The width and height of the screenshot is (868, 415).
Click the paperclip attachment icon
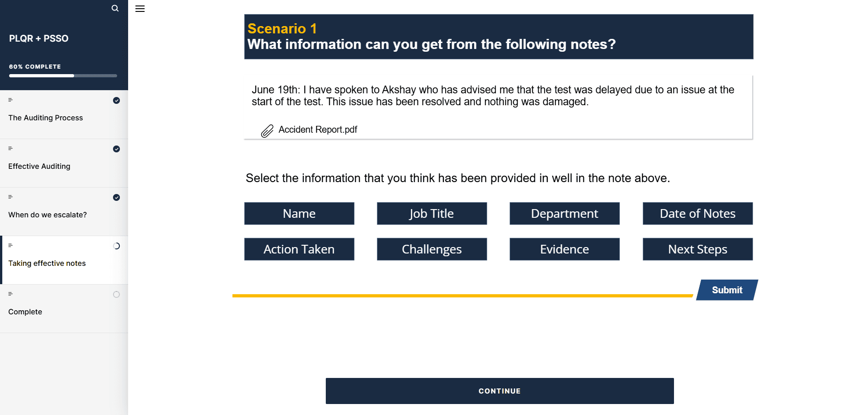[267, 131]
